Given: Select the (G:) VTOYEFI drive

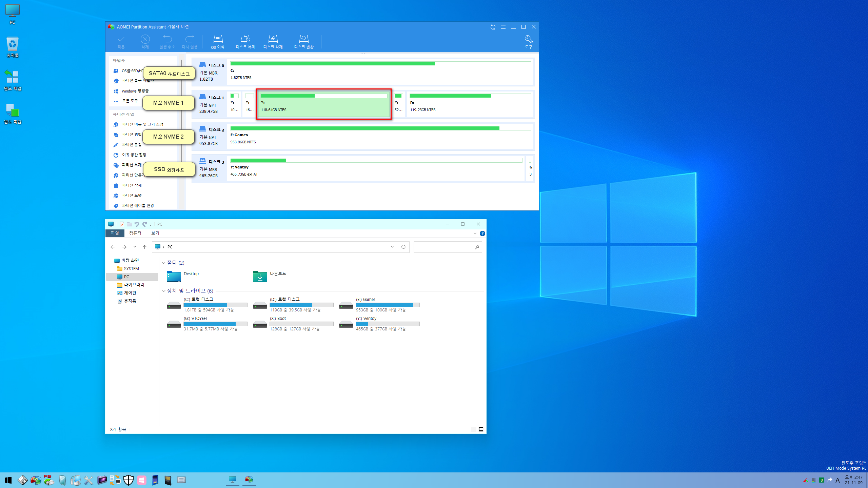Looking at the screenshot, I should (208, 324).
